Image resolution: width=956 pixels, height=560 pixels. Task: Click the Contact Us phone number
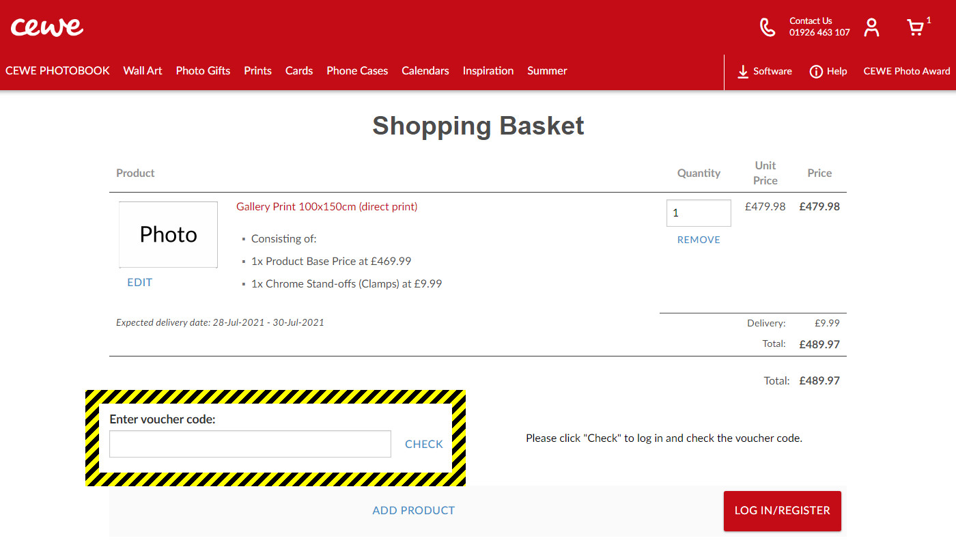[819, 32]
